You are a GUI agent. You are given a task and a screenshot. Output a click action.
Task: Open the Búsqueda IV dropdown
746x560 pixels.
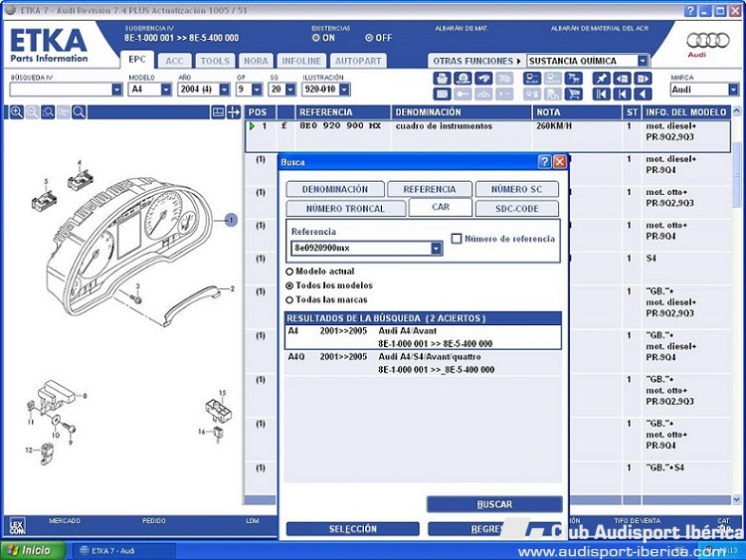pos(117,90)
